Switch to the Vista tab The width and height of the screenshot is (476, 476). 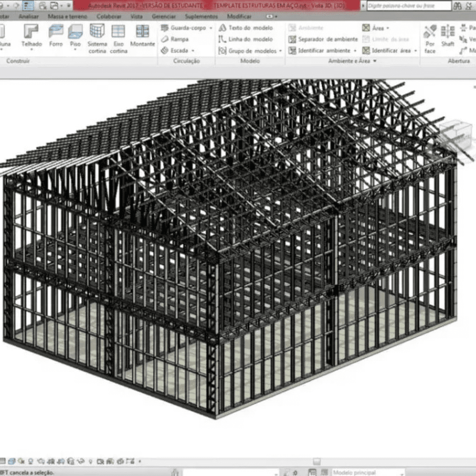tap(137, 16)
